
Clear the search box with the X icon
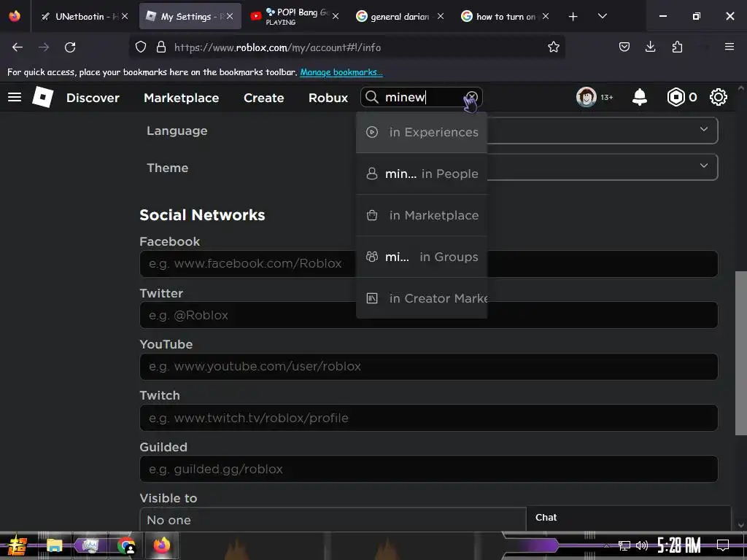click(471, 97)
